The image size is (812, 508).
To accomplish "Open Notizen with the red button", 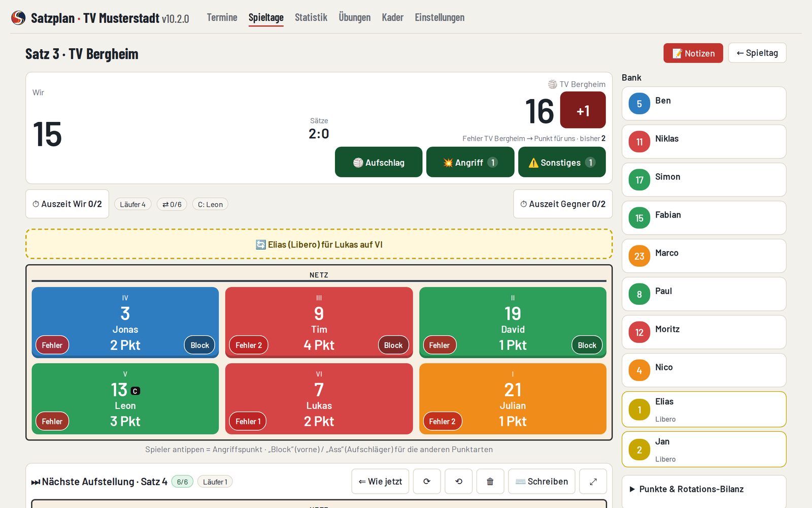I will point(693,53).
